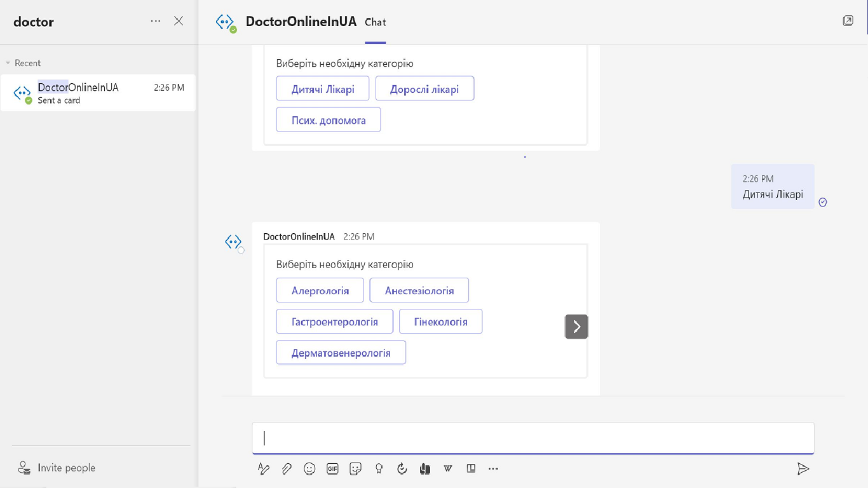Select the Дорослі лікарі category button
This screenshot has width=868, height=488.
424,89
